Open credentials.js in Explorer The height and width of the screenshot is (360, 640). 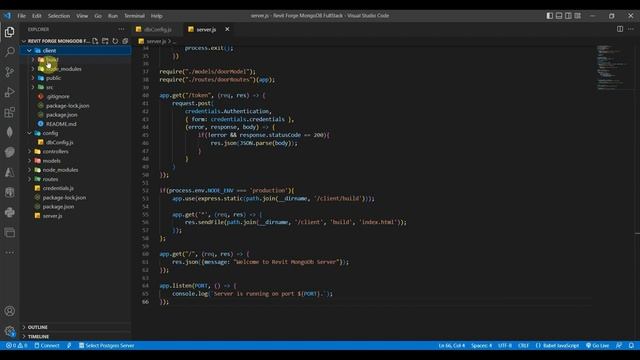(x=76, y=188)
